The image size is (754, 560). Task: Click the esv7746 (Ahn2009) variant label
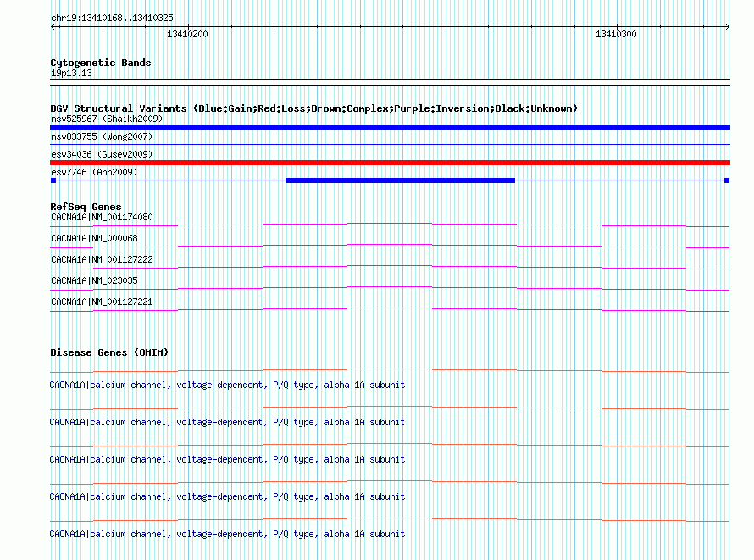click(x=94, y=172)
